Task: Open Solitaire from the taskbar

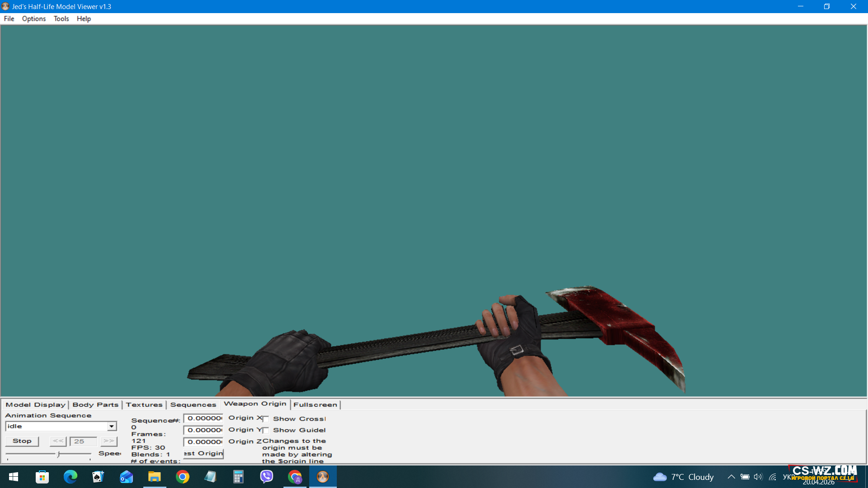Action: (x=98, y=477)
